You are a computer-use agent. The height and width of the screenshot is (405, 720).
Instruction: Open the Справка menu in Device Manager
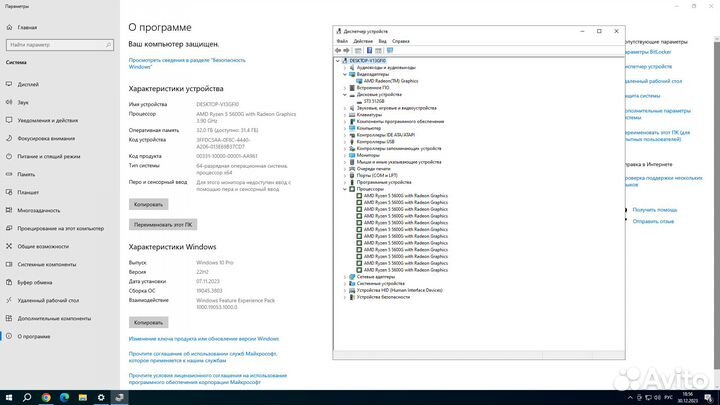400,41
